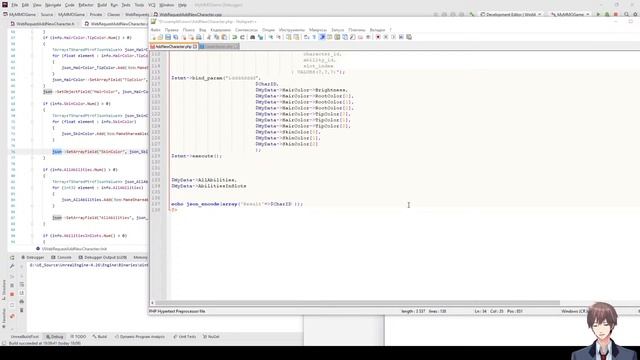
Task: Open Tools menu in Rider window
Action: tap(139, 5)
